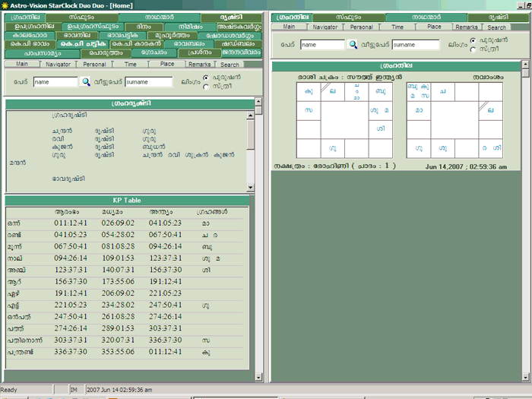The height and width of the screenshot is (399, 532).
Task: Open the ഗ്രഹനില tab in right panel
Action: (x=292, y=17)
